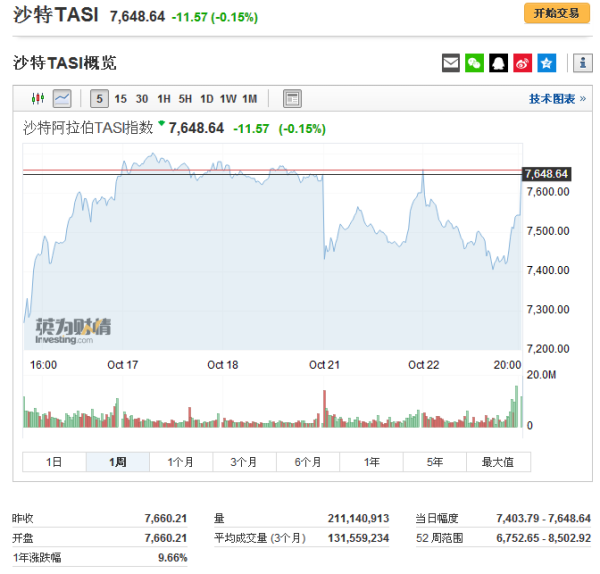600x574 pixels.
Task: Share to Weibo icon
Action: pos(522,63)
